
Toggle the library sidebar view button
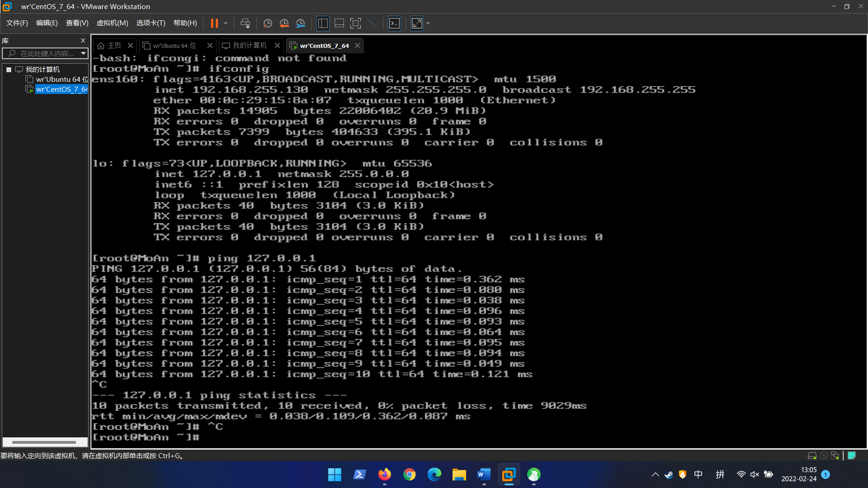pyautogui.click(x=323, y=23)
